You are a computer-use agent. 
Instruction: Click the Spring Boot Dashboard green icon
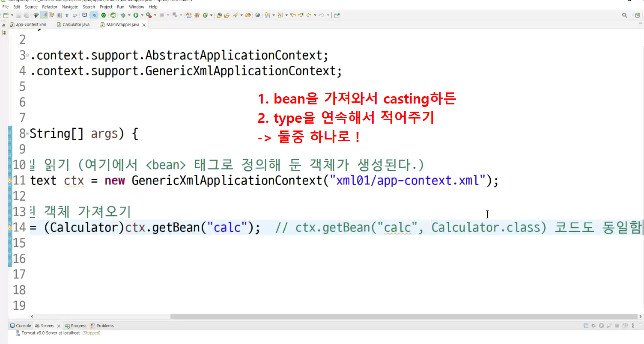[x=103, y=15]
